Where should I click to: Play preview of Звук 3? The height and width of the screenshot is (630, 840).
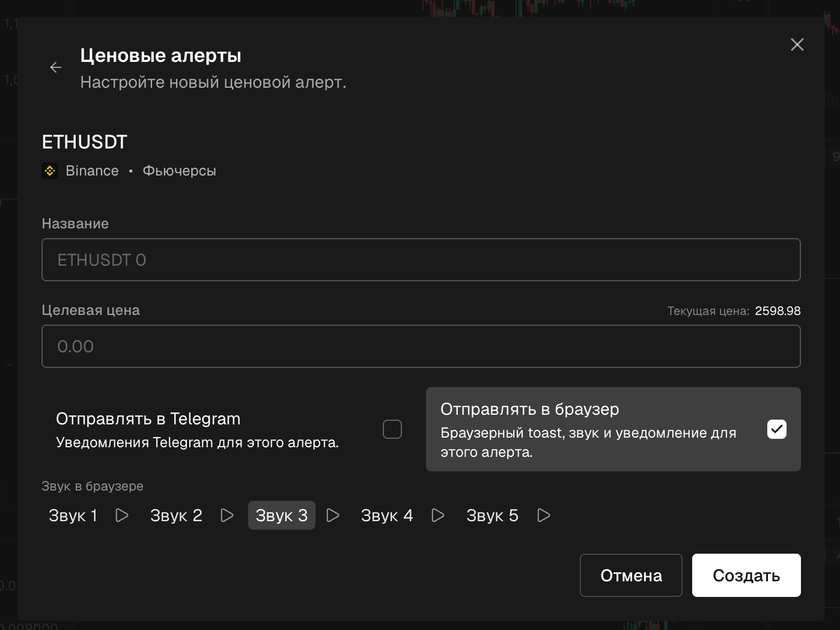tap(333, 515)
